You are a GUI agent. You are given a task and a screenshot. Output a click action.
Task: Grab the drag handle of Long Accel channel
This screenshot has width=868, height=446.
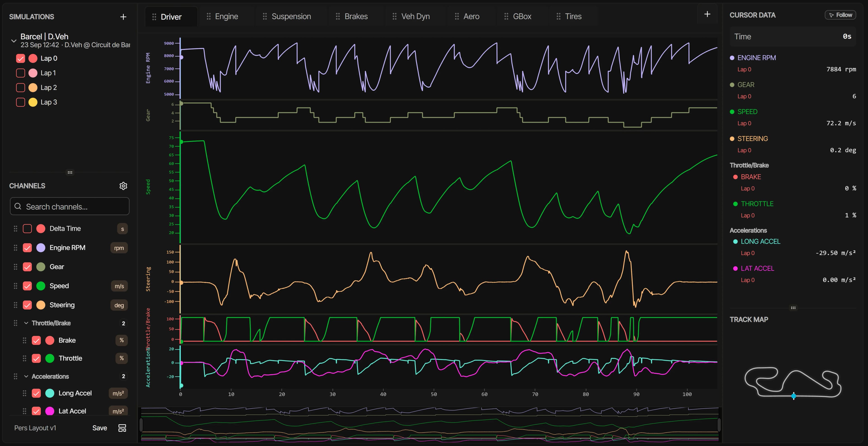pyautogui.click(x=24, y=394)
